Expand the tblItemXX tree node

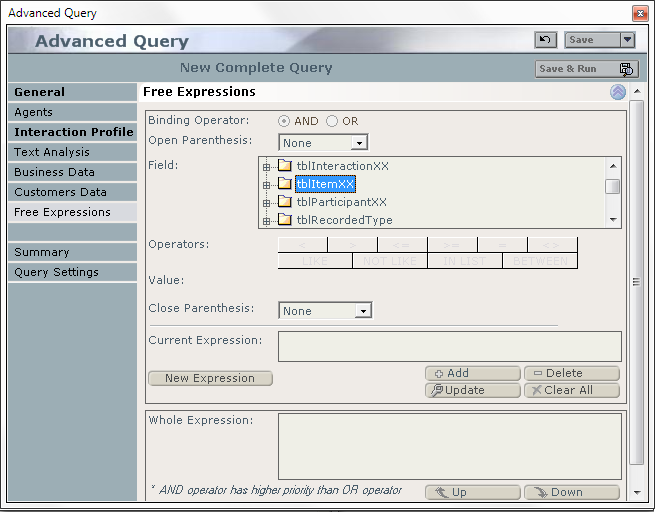267,185
